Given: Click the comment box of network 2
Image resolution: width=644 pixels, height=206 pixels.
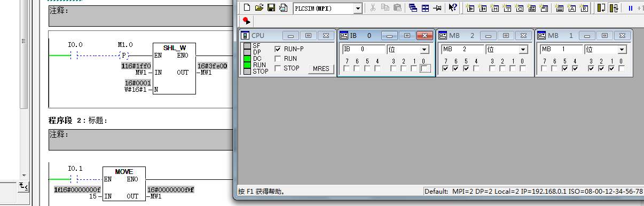Looking at the screenshot, I should coord(141,139).
